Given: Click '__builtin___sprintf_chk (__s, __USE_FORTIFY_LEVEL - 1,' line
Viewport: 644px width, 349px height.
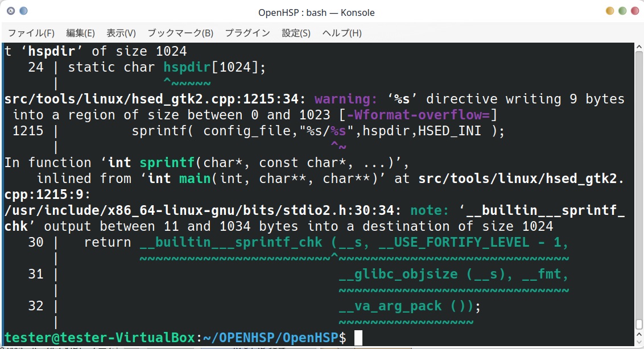Looking at the screenshot, I should (354, 243).
